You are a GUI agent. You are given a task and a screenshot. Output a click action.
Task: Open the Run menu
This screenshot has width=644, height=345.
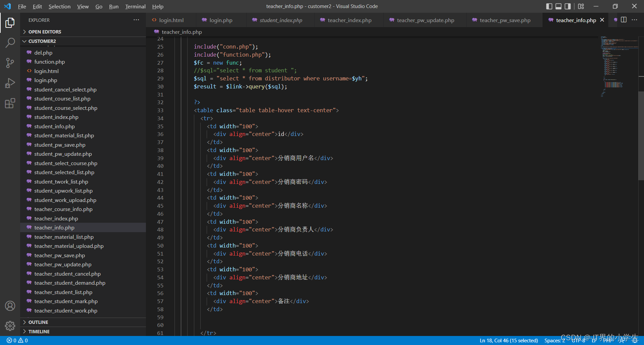pos(114,6)
